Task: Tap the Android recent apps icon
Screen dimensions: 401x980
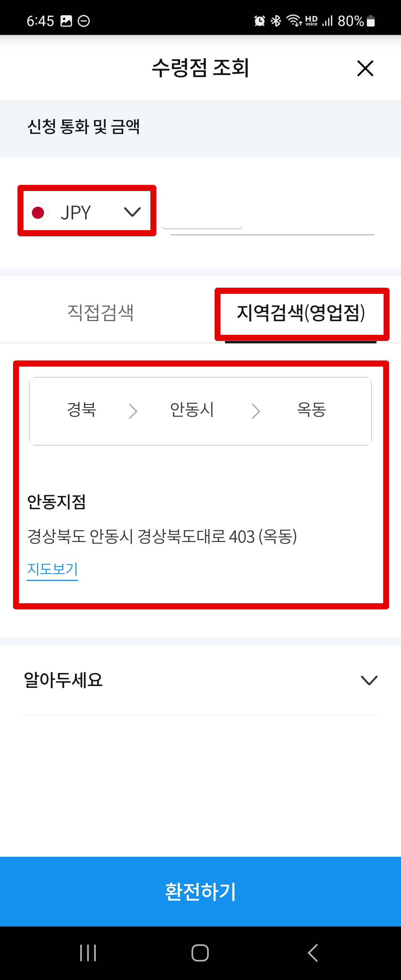Action: tap(88, 953)
